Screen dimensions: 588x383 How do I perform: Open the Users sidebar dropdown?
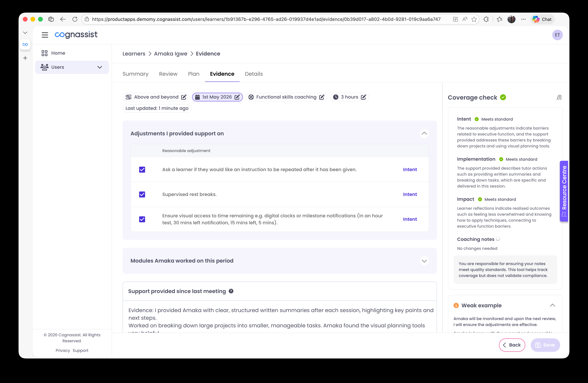tap(100, 67)
